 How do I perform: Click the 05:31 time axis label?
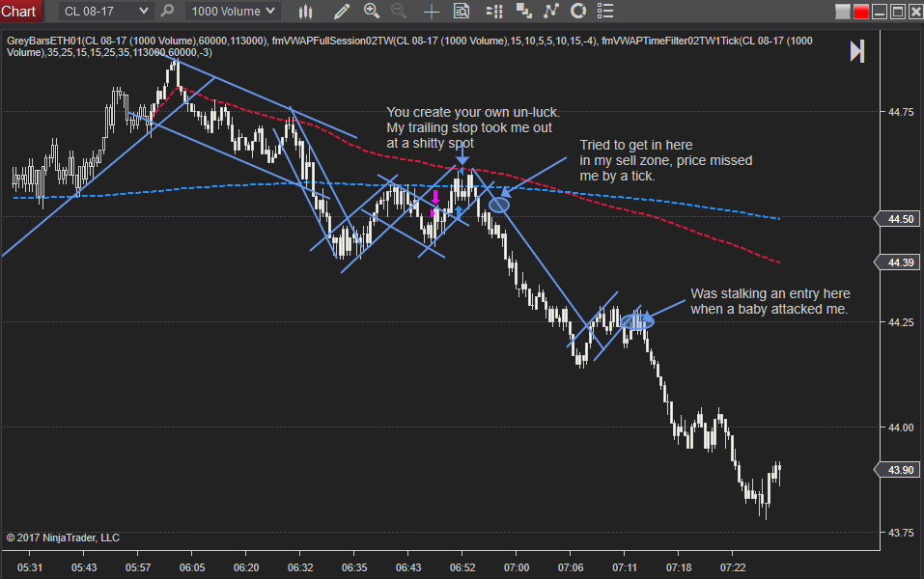tap(30, 567)
